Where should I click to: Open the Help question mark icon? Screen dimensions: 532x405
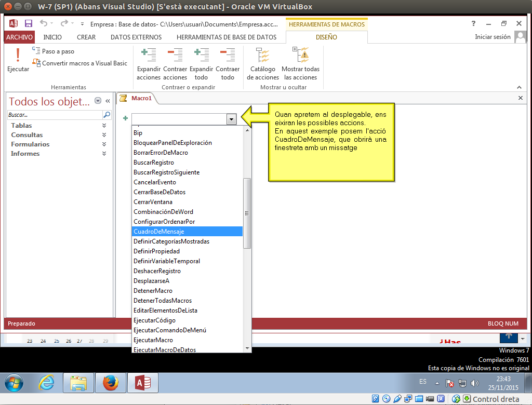click(x=473, y=23)
